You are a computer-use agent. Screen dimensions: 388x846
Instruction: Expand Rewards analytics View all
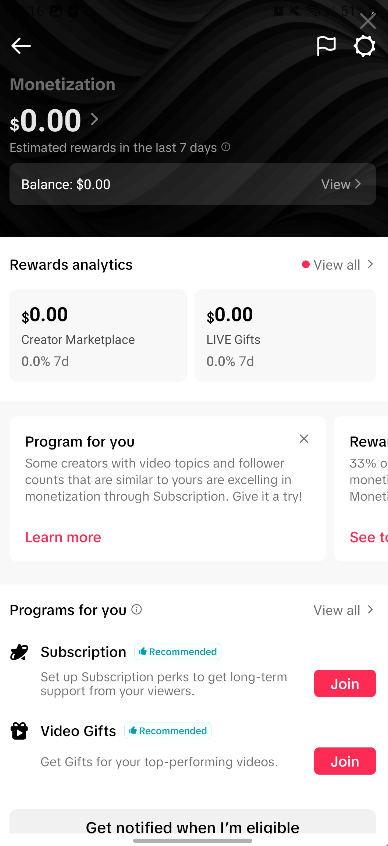pos(338,265)
